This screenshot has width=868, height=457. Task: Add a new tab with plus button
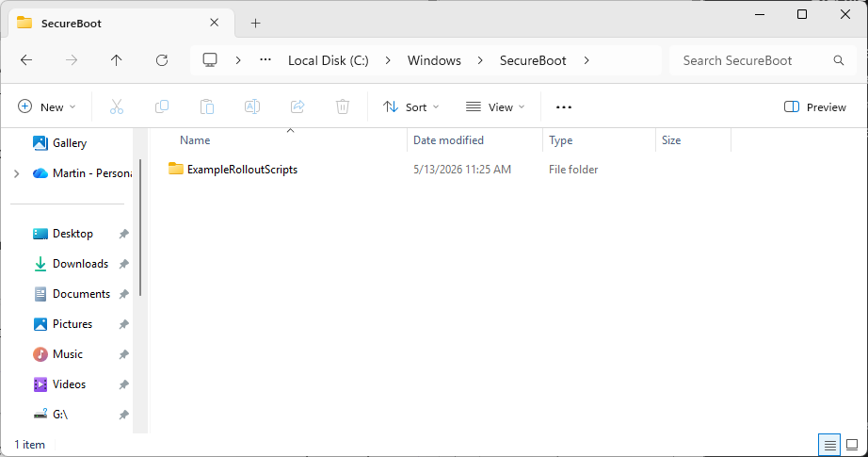click(255, 24)
